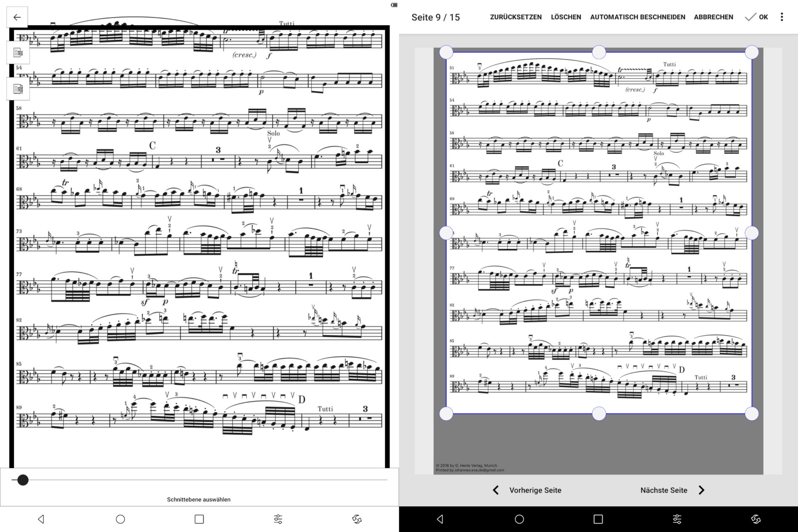Click measure number 73 in left score
Viewport: 798px width, 532px height.
pyautogui.click(x=19, y=231)
